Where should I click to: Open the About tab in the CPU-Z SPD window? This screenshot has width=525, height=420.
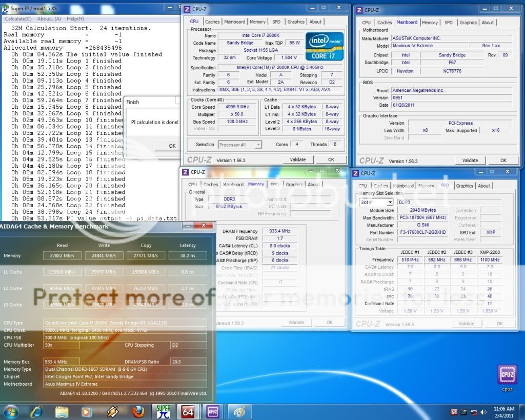[484, 186]
